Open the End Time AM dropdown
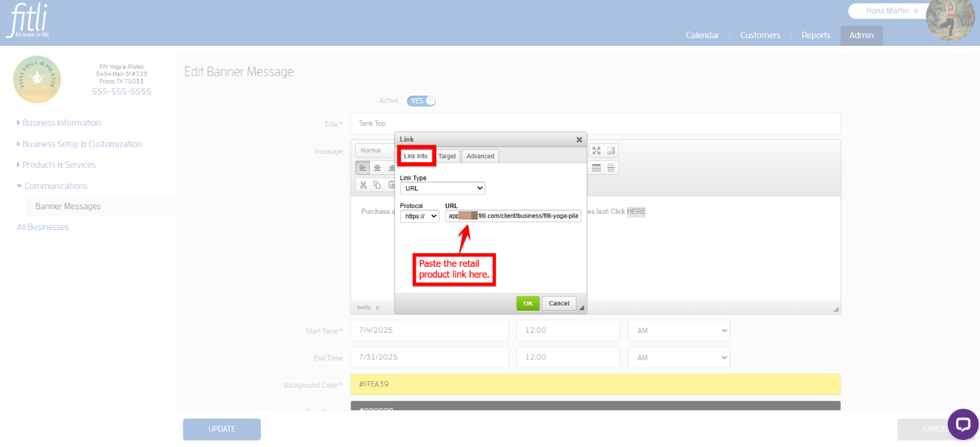This screenshot has height=447, width=980. [679, 357]
